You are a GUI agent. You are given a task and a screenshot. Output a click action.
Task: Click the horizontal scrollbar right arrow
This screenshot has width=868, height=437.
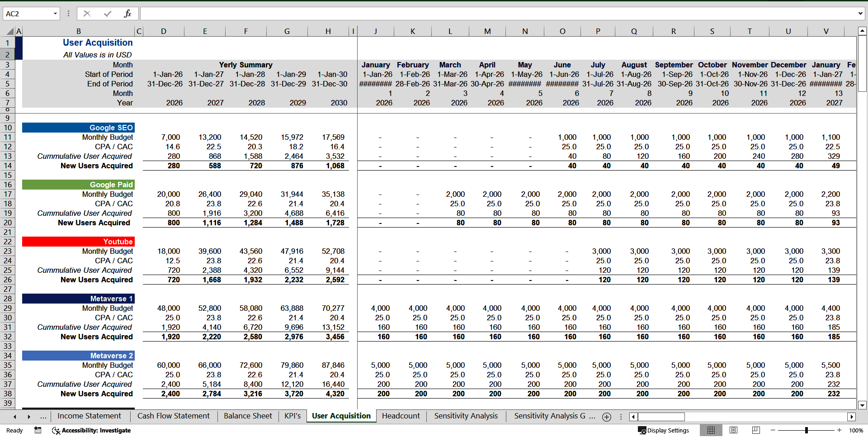852,417
